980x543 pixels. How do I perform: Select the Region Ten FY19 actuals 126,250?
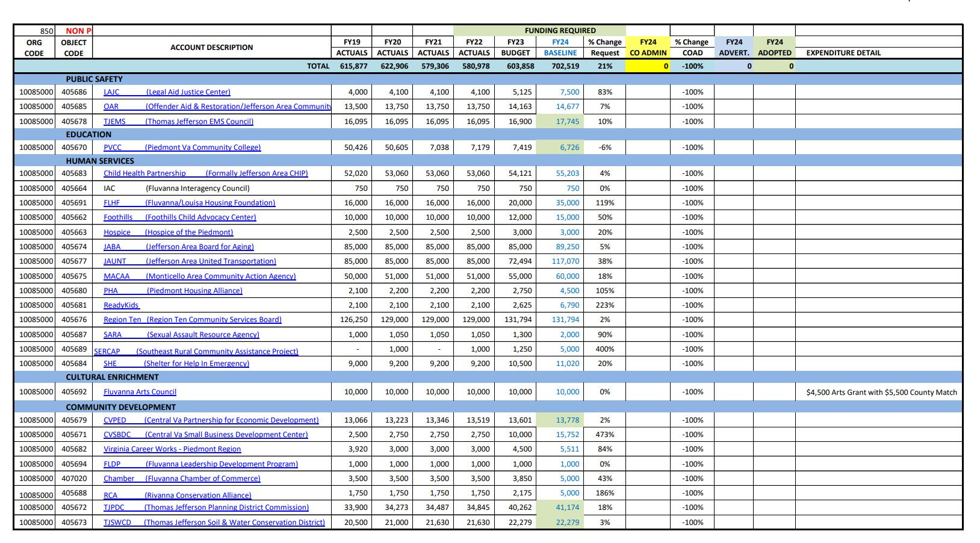pyautogui.click(x=353, y=320)
